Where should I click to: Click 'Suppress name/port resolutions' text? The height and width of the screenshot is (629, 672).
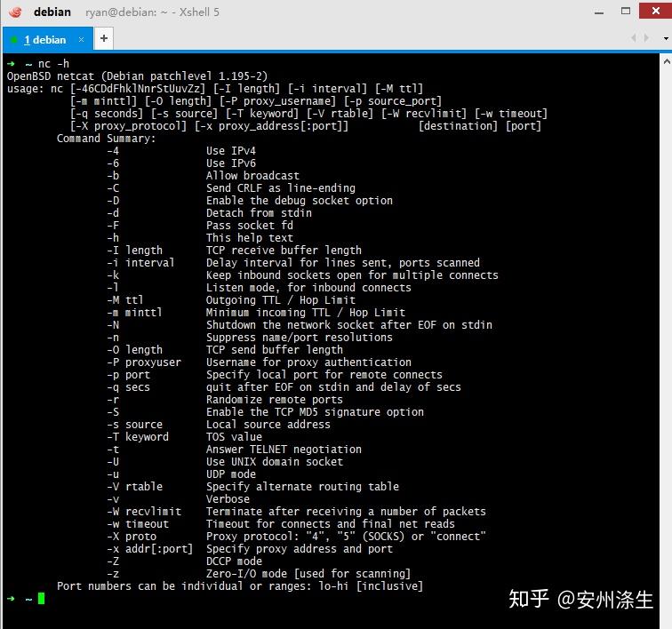pyautogui.click(x=300, y=338)
